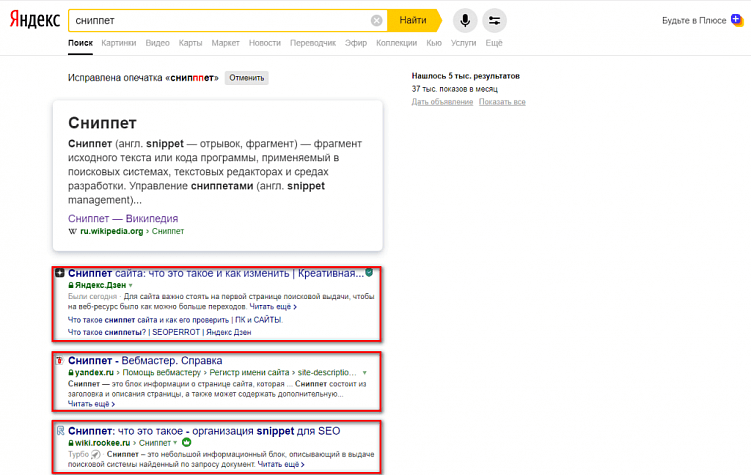751x475 pixels.
Task: Open the Карты tab
Action: pyautogui.click(x=191, y=43)
